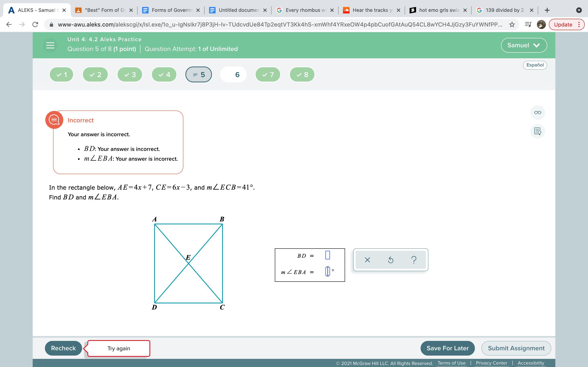The image size is (588, 367).
Task: Click Submit Assignment button
Action: coord(516,348)
